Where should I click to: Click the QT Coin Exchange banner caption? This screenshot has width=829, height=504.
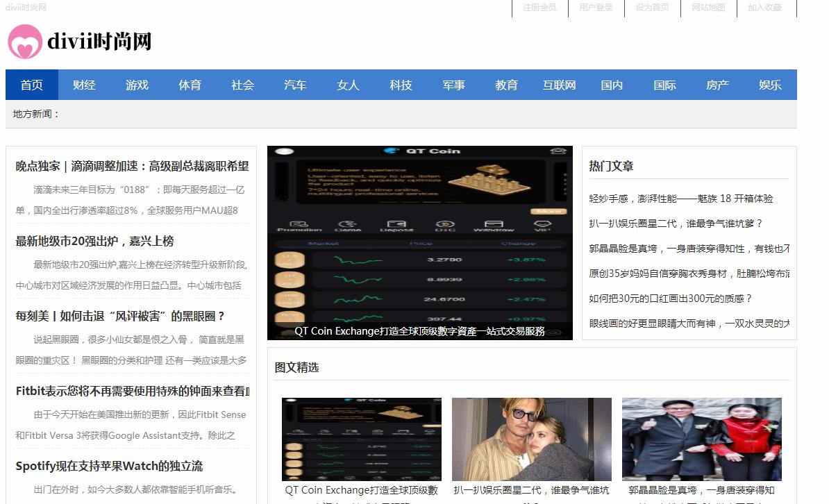[420, 331]
